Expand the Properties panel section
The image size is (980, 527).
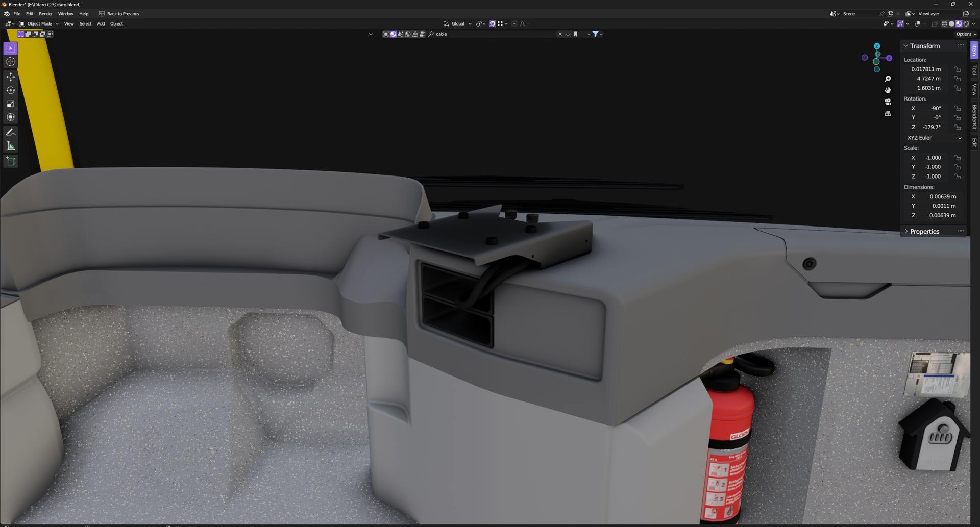924,232
